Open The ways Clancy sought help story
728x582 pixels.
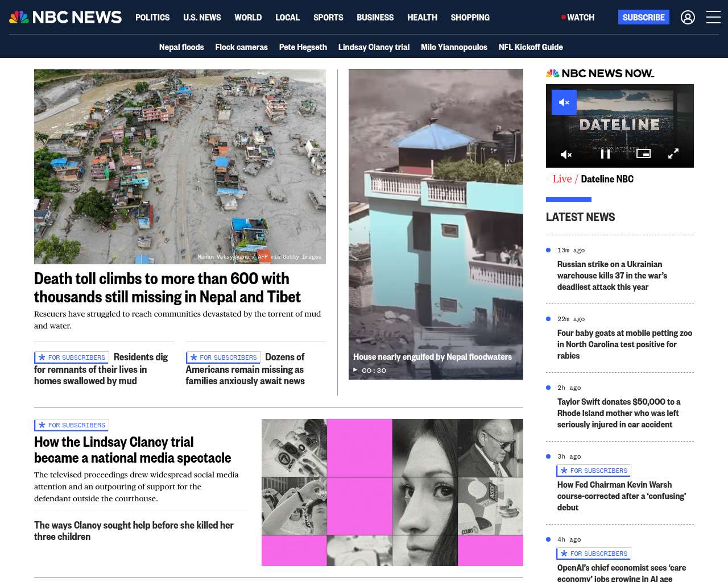pos(134,531)
